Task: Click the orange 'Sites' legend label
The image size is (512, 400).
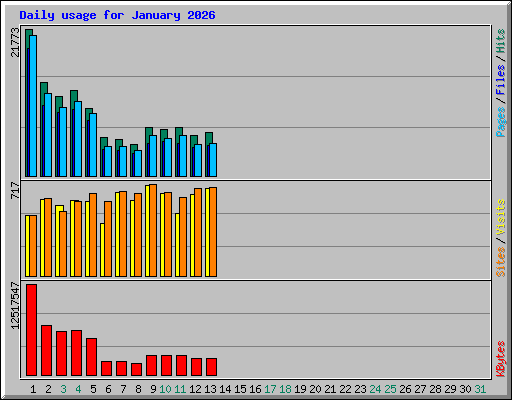Action: [x=501, y=262]
